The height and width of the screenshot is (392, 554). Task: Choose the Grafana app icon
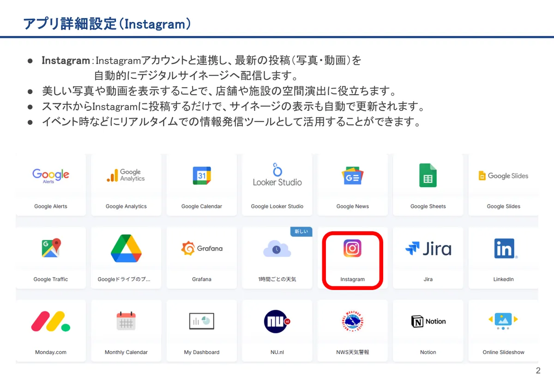pos(202,248)
